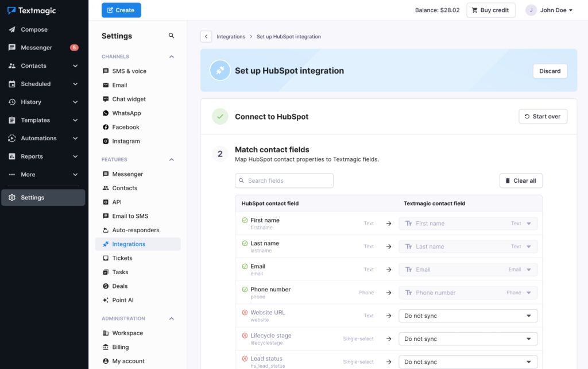Viewport: 588px width, 369px height.
Task: Click the Textmagic logo
Action: click(32, 10)
